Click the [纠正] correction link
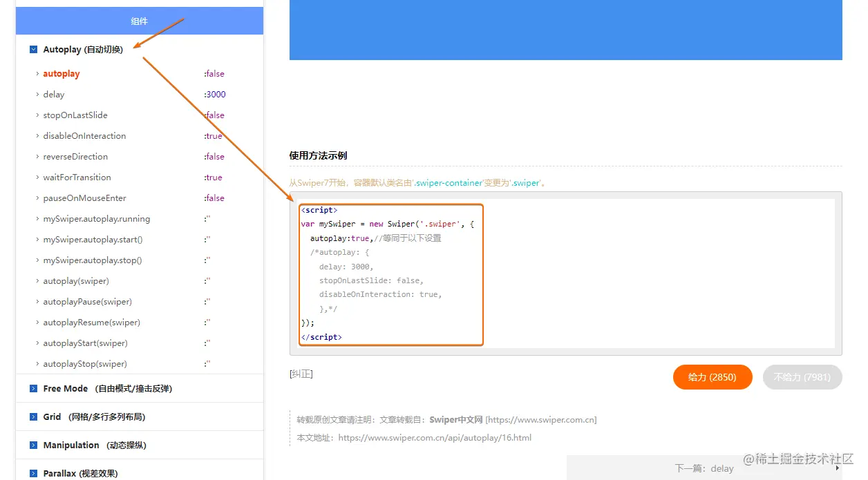This screenshot has width=868, height=480. pos(301,374)
